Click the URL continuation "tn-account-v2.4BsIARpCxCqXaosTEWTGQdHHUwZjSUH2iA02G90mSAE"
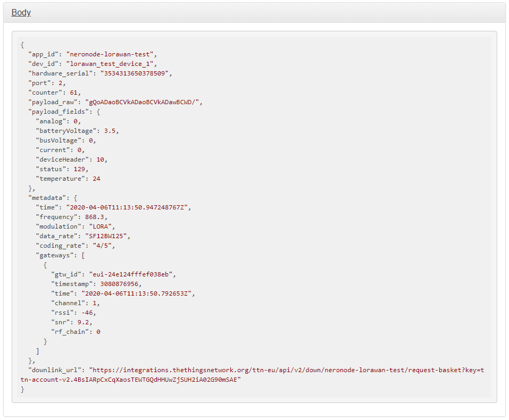The image size is (509, 420). point(130,380)
